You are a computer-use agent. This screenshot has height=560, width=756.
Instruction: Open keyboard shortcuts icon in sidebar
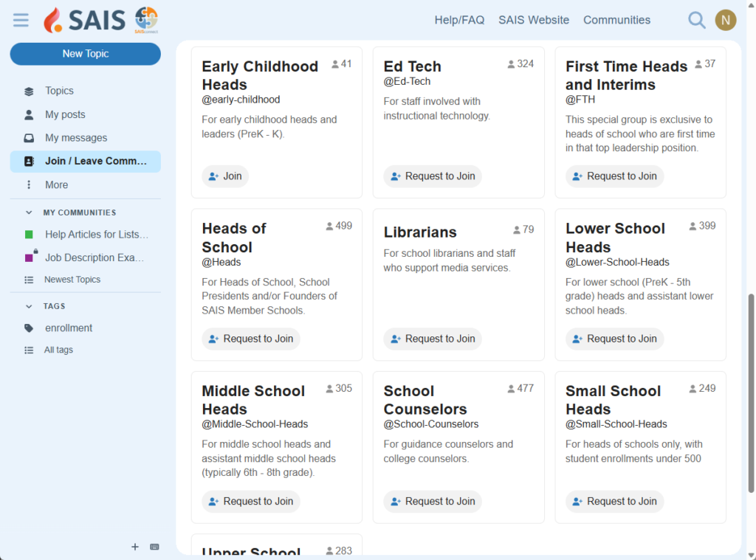[154, 547]
